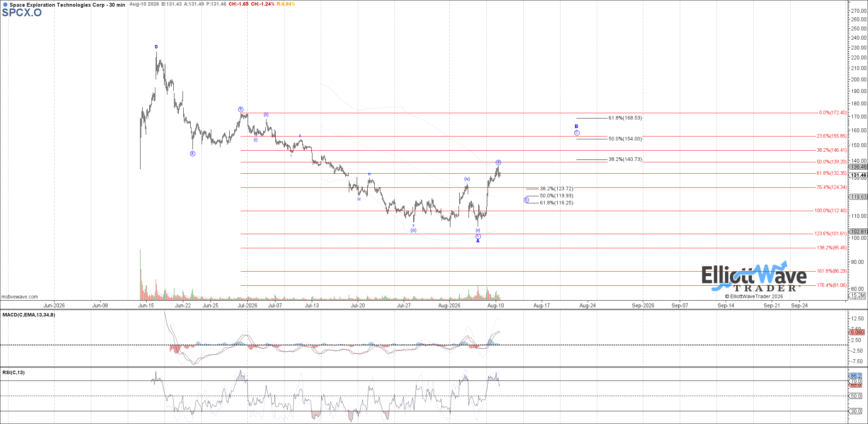Select the red 100.0%(112.40) level label
Image resolution: width=868 pixels, height=424 pixels.
[x=830, y=211]
